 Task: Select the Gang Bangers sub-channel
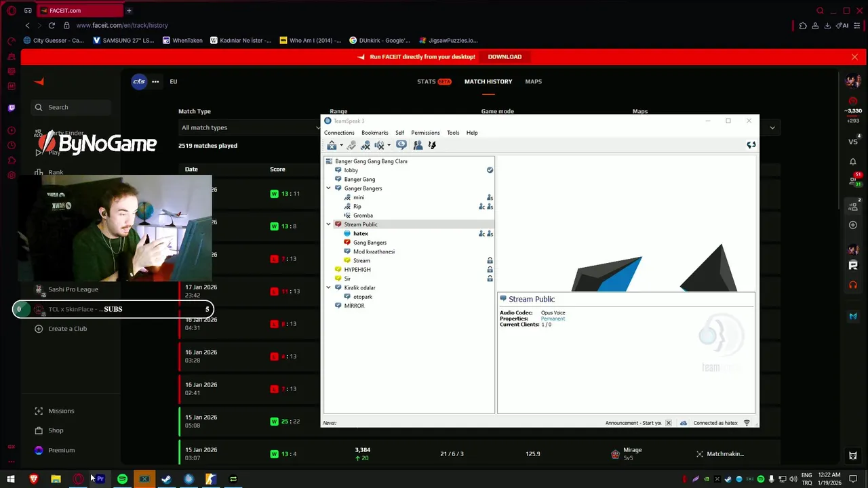coord(370,243)
